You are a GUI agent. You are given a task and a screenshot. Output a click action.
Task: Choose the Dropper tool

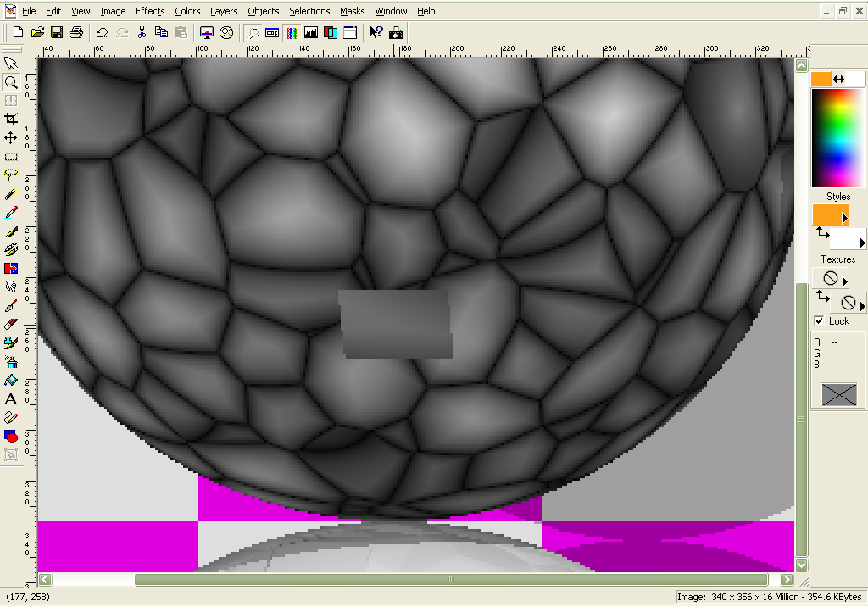[x=11, y=212]
